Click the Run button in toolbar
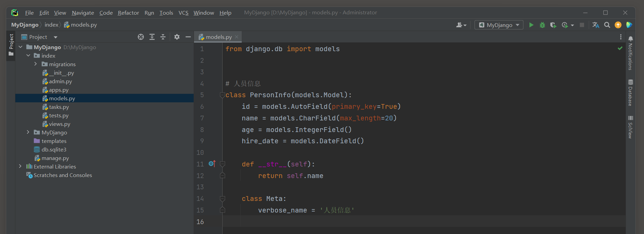Screen dimensions: 644x234 coord(531,25)
